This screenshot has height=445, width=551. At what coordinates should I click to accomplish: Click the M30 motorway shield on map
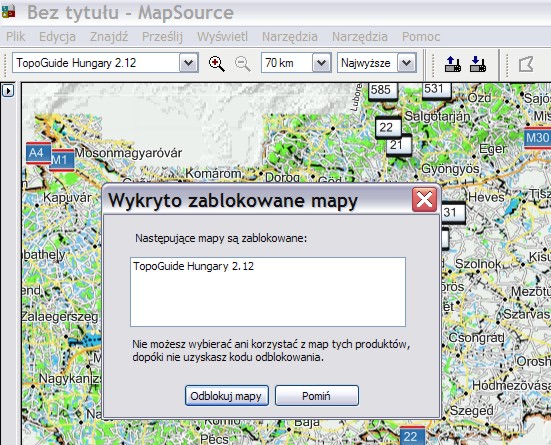click(x=537, y=137)
